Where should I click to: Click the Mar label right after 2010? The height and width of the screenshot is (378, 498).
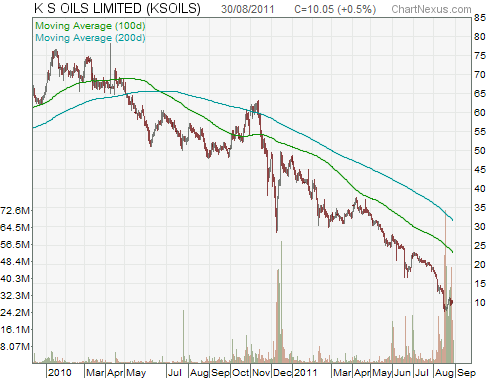(x=95, y=372)
